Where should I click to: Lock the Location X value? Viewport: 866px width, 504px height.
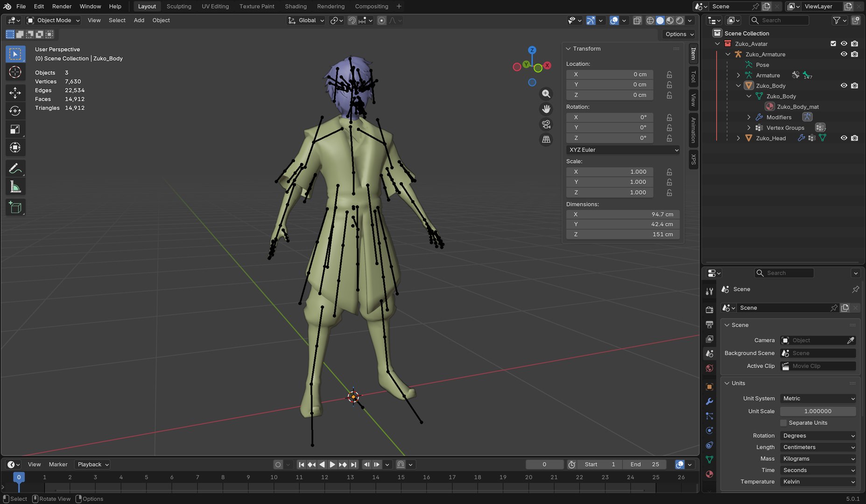pyautogui.click(x=669, y=75)
